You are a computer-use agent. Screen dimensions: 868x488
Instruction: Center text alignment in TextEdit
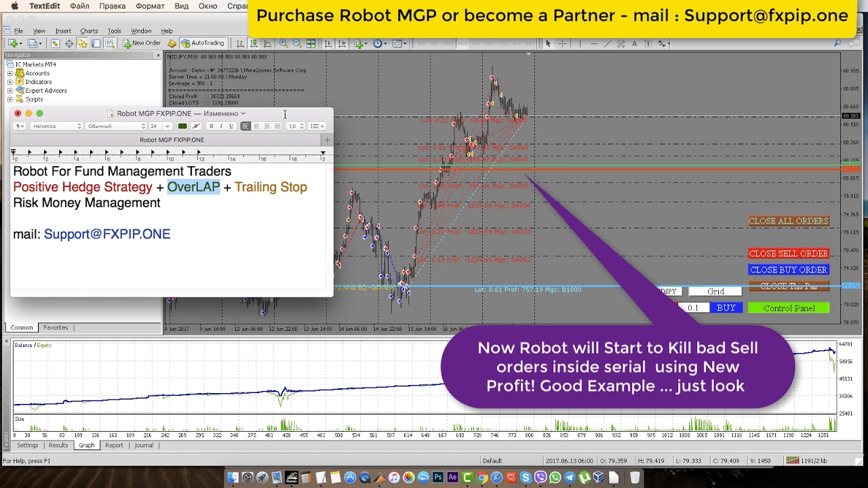256,126
